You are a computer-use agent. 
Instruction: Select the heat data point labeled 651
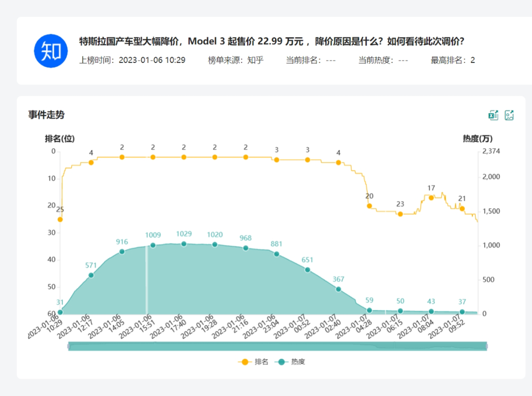click(308, 269)
